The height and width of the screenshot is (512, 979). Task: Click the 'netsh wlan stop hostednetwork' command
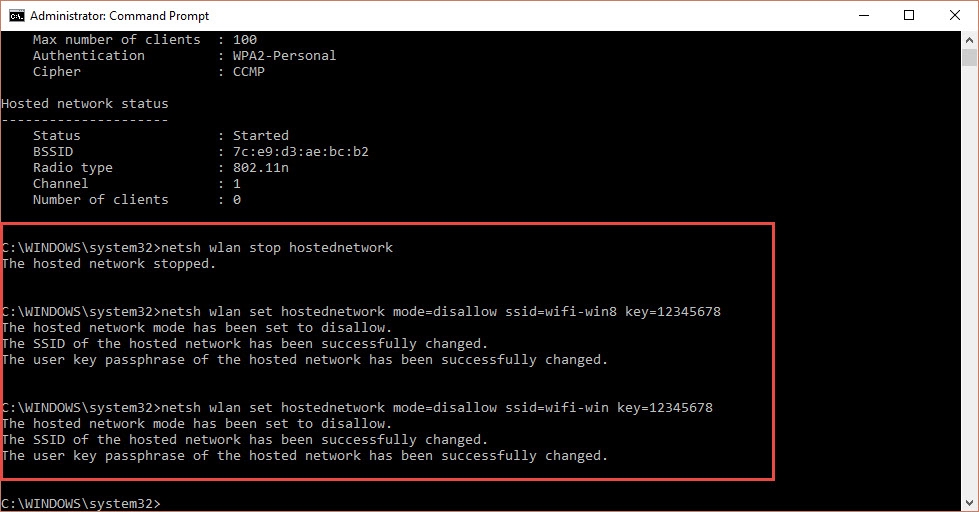pyautogui.click(x=283, y=248)
